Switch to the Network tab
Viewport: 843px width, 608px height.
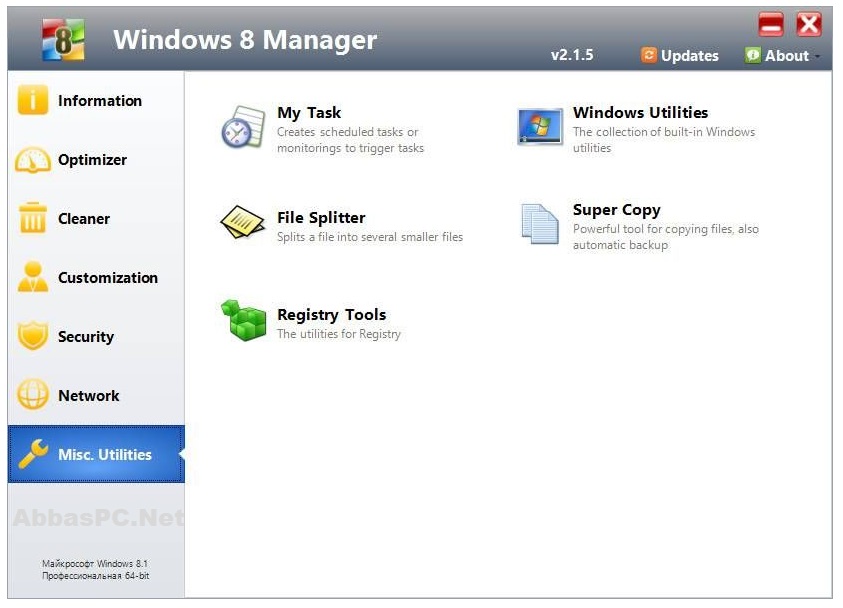pyautogui.click(x=96, y=396)
